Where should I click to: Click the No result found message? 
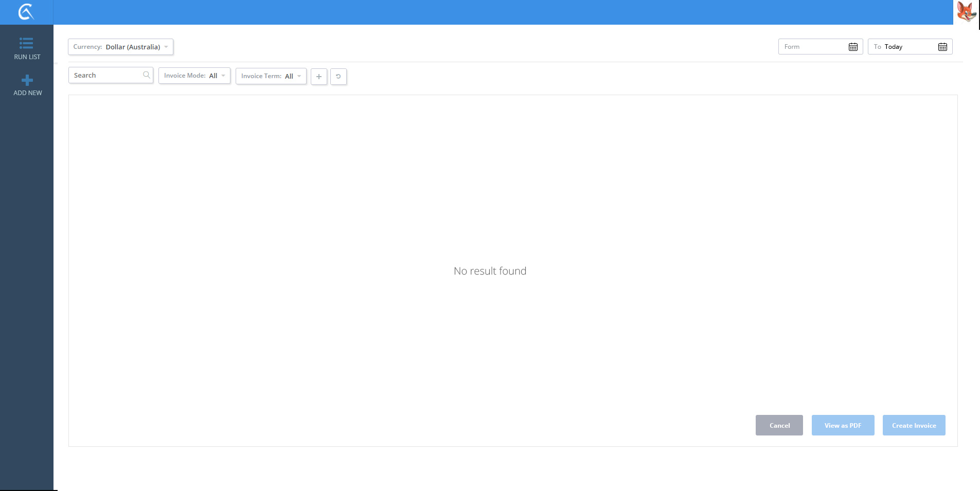490,271
